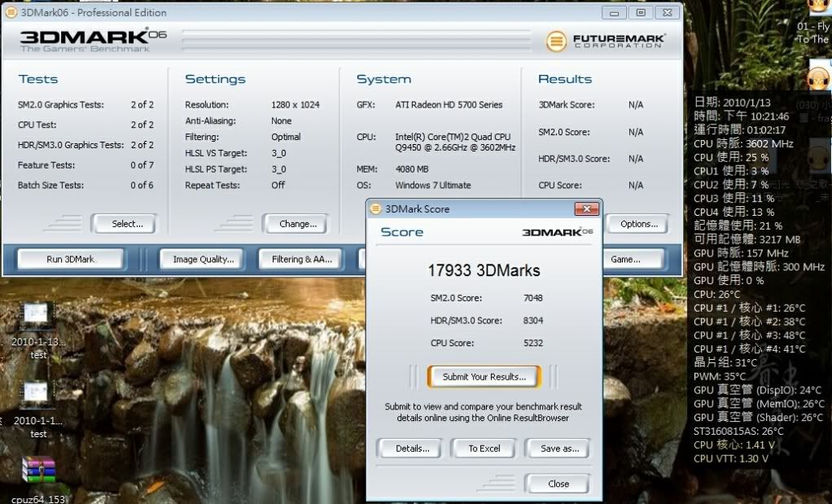Select the upper 2010-1-13 test desktop icon
The width and height of the screenshot is (832, 504).
(x=37, y=318)
